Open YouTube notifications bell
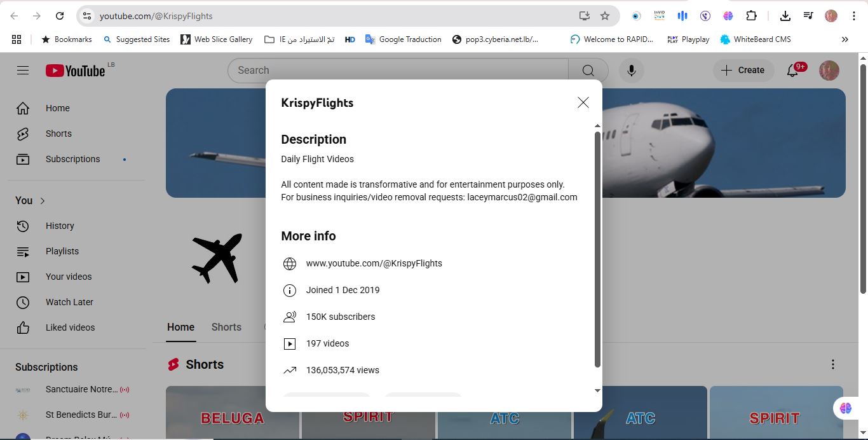 pyautogui.click(x=792, y=71)
